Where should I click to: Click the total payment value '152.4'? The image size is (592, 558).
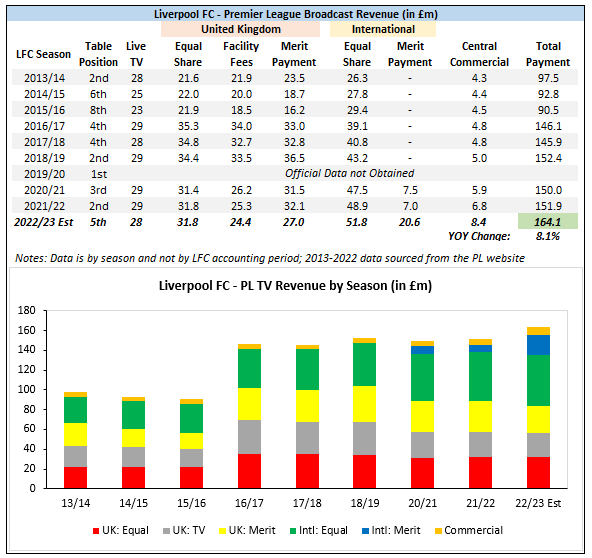click(x=548, y=158)
